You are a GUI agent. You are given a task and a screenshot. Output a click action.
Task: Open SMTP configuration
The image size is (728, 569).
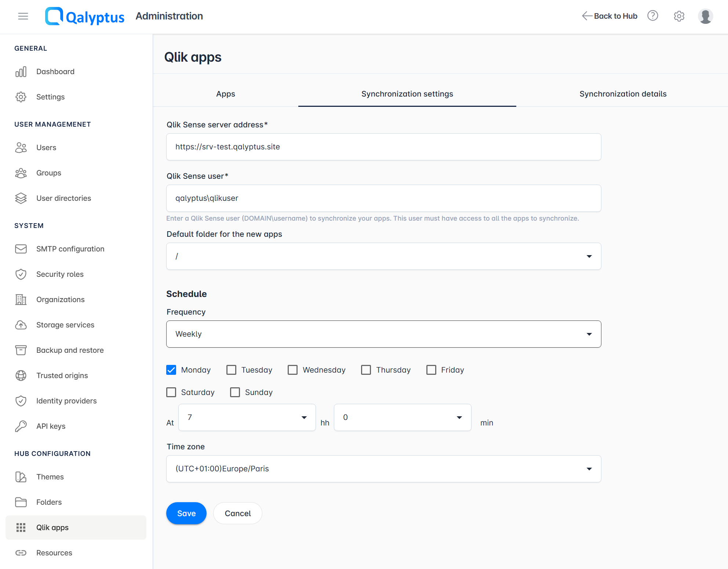pyautogui.click(x=70, y=249)
